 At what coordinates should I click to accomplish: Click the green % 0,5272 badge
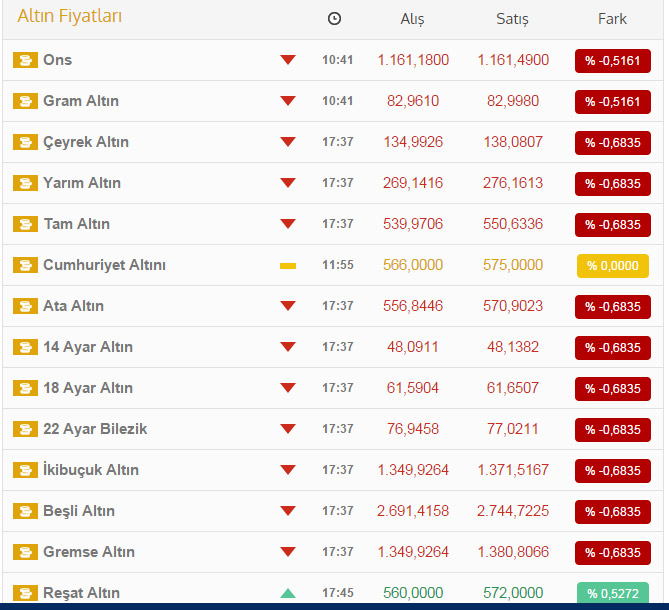612,594
